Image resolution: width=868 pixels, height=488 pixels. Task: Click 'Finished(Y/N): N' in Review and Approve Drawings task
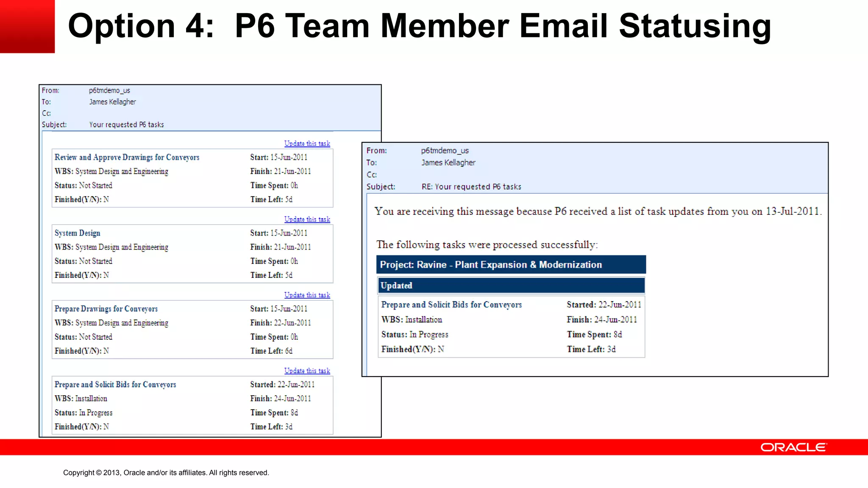click(81, 200)
